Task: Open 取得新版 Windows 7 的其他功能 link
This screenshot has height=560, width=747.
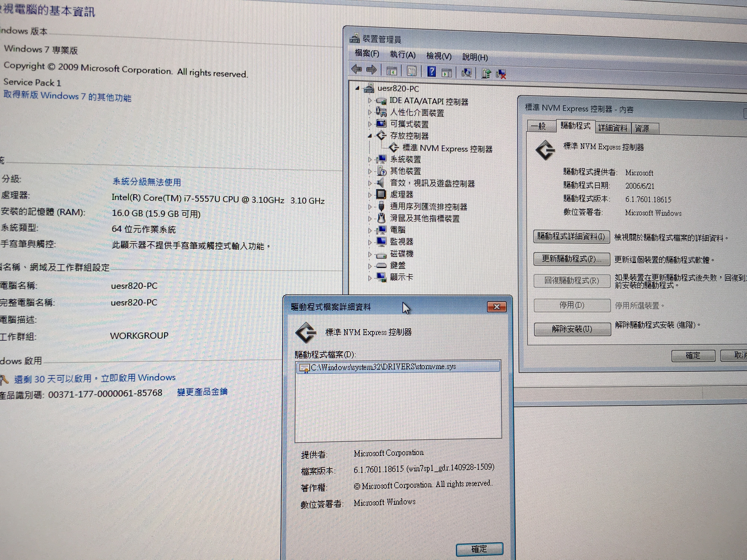Action: coord(67,96)
